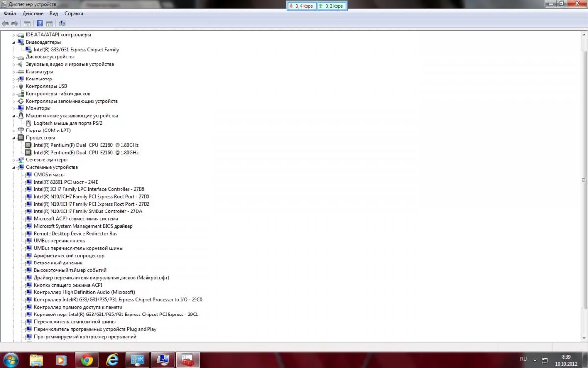Expand the Дисковые устройства node
The image size is (588, 368).
pos(14,57)
